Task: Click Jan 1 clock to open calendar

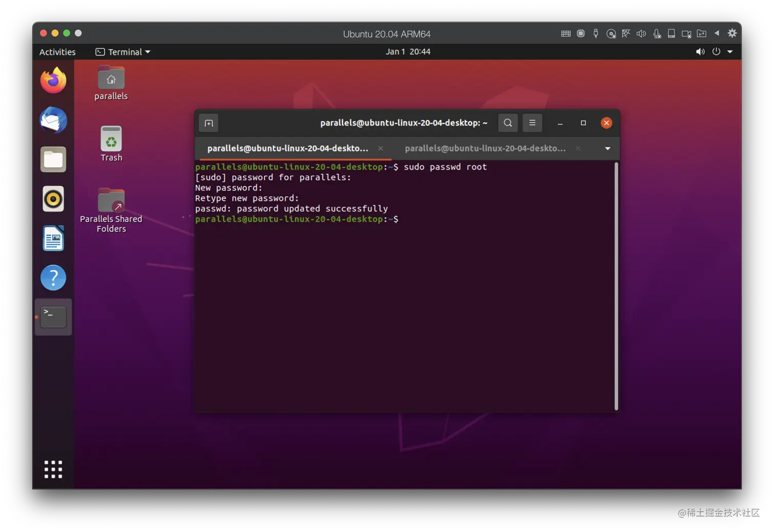Action: [408, 51]
